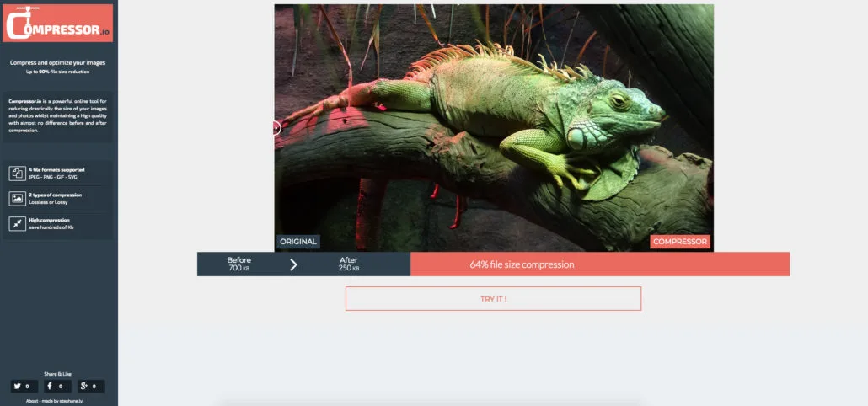
Task: Click the iguana comparison image
Action: coord(494,128)
